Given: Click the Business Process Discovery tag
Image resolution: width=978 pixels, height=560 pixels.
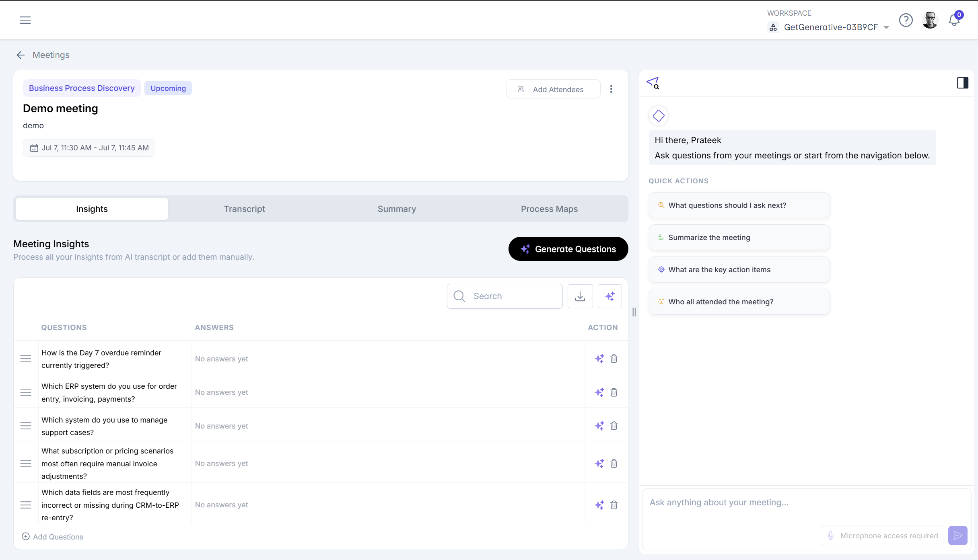Looking at the screenshot, I should 82,88.
